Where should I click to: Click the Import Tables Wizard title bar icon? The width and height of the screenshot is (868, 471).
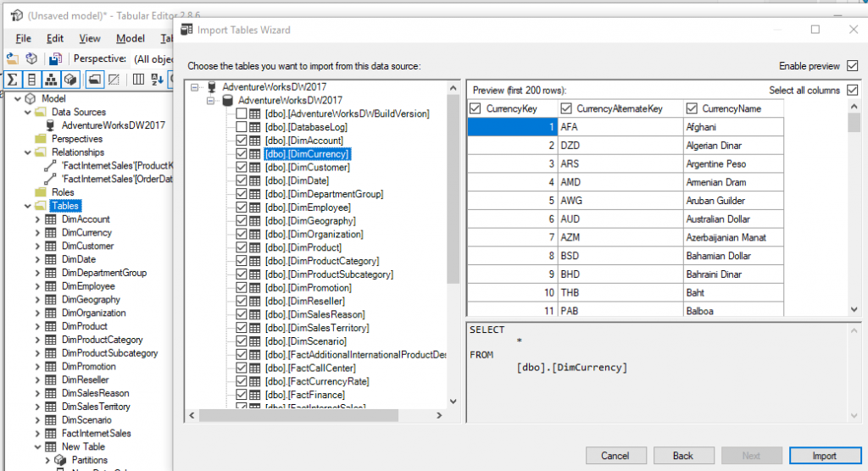click(187, 30)
